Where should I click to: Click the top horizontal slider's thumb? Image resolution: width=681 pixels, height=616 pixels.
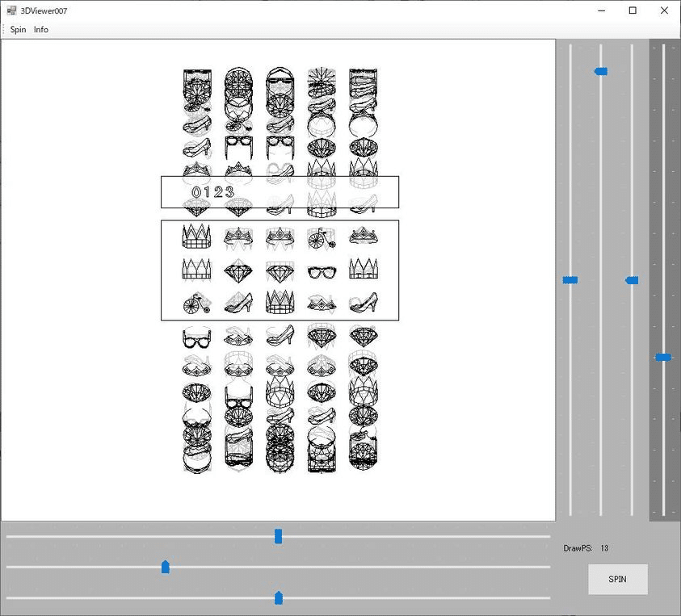click(x=279, y=536)
